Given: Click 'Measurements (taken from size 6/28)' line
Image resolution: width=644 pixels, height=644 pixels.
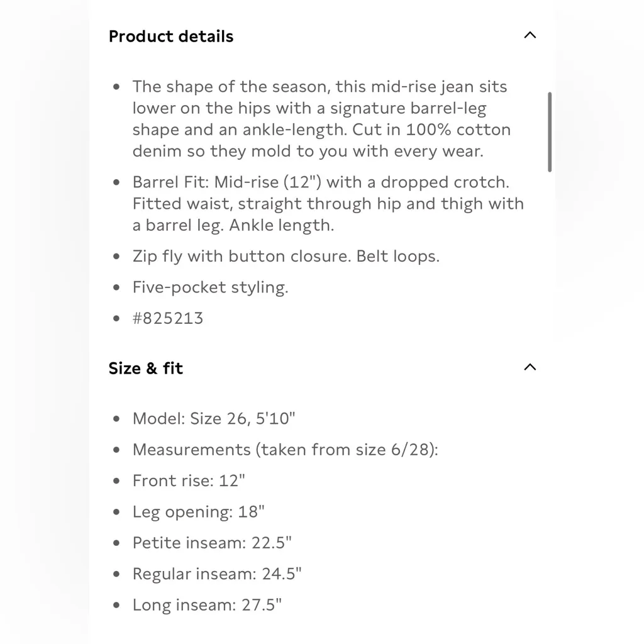Looking at the screenshot, I should coord(285,450).
